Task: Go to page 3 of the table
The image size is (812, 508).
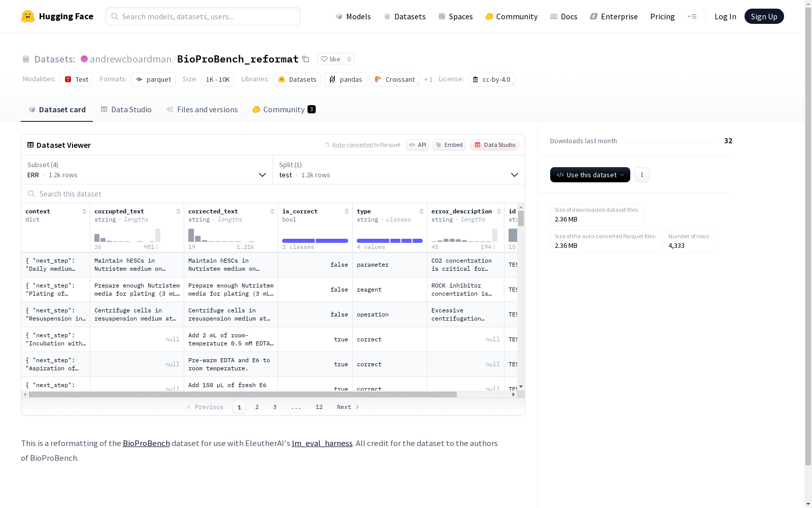Action: tap(275, 407)
